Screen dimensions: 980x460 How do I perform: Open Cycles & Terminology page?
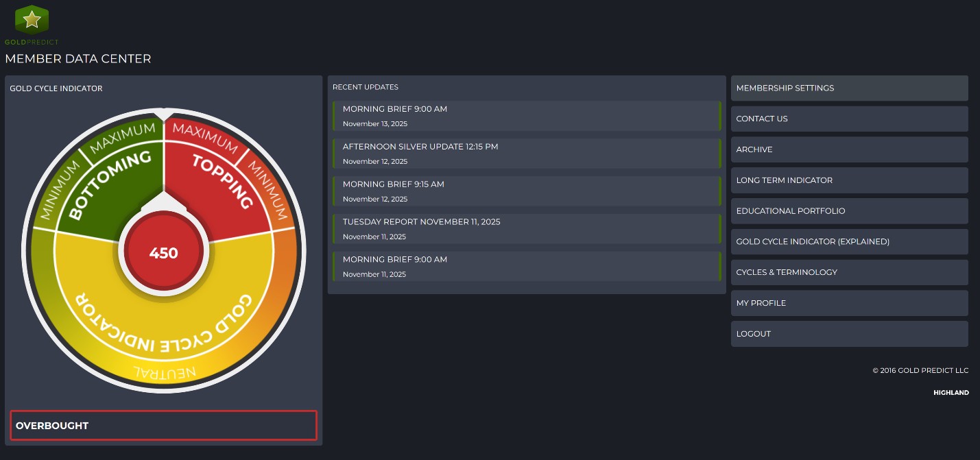point(849,272)
